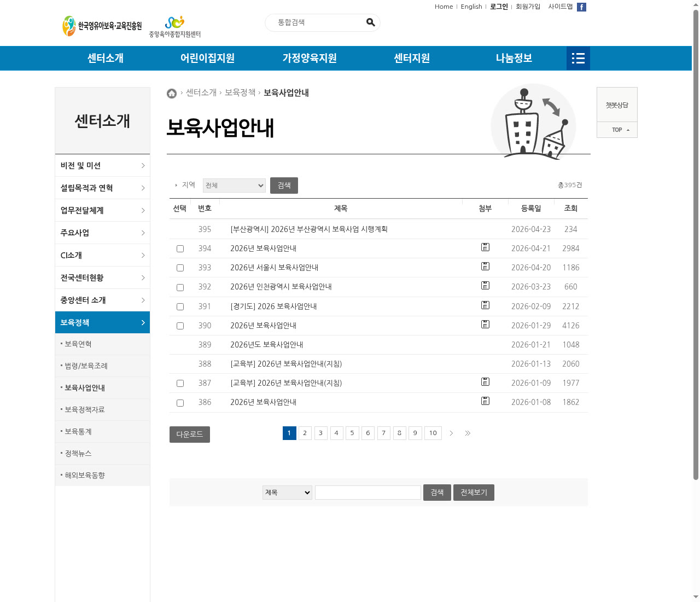Open 센터지원 main menu

tap(412, 58)
